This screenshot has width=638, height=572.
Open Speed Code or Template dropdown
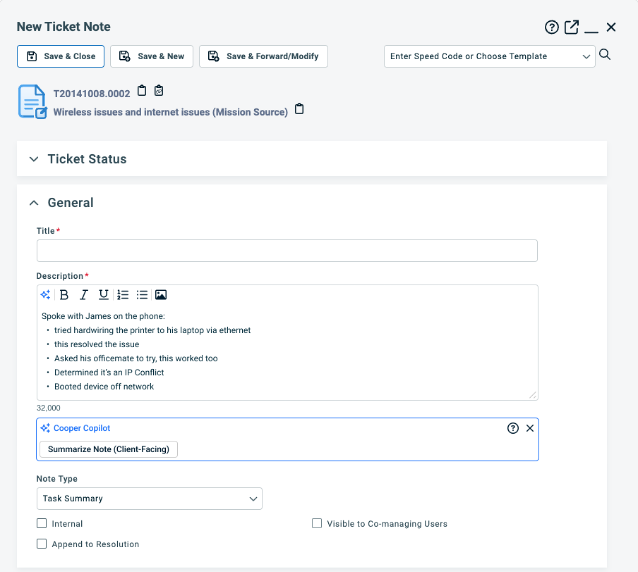point(490,56)
